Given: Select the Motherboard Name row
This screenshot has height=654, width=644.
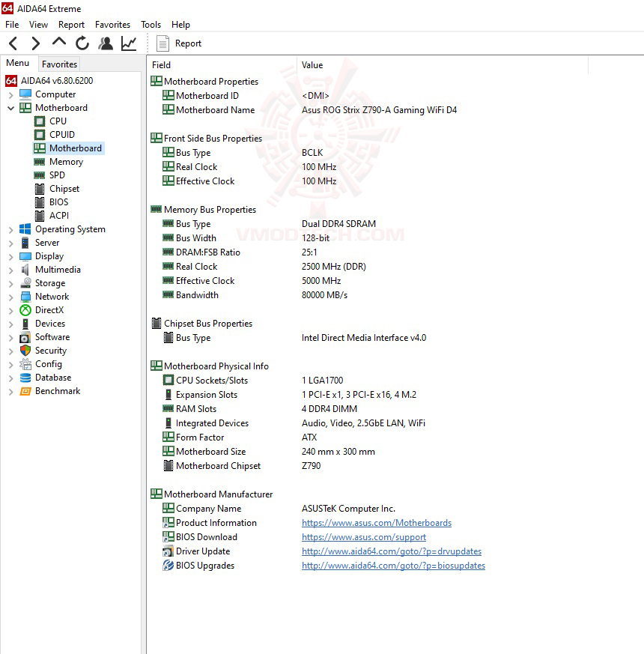Looking at the screenshot, I should tap(310, 109).
